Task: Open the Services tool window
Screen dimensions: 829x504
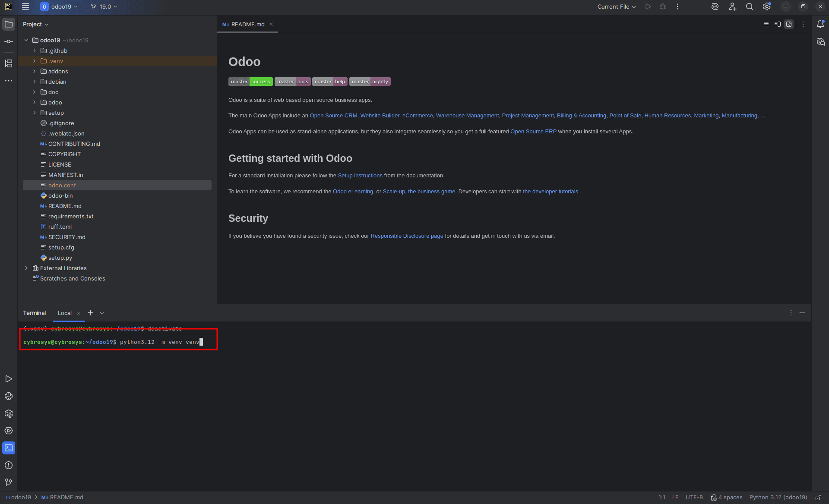Action: pos(9,431)
